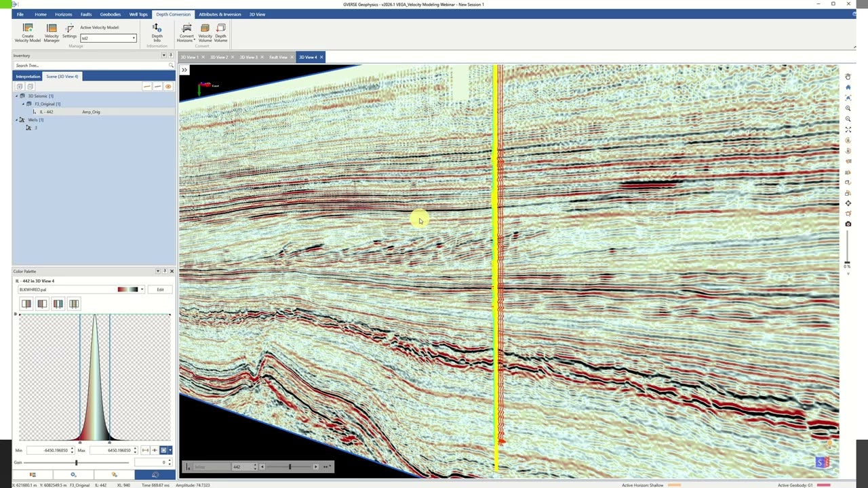Toggle the highlighted blue range mode button

(163, 450)
